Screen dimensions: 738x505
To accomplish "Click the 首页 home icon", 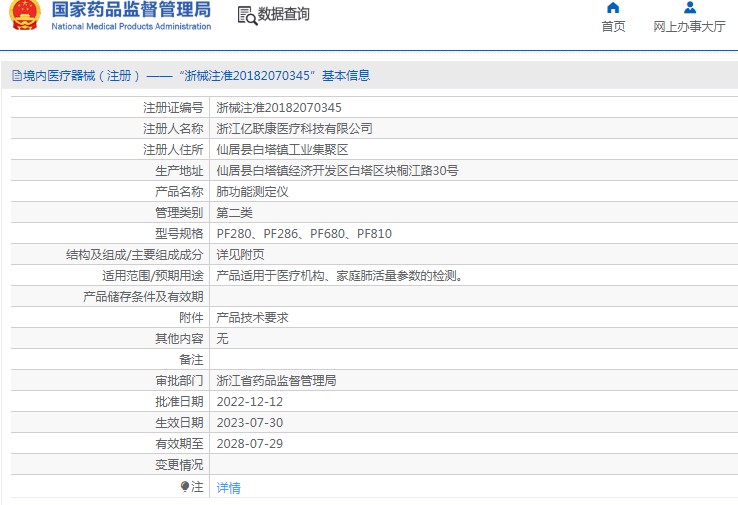I will point(613,8).
